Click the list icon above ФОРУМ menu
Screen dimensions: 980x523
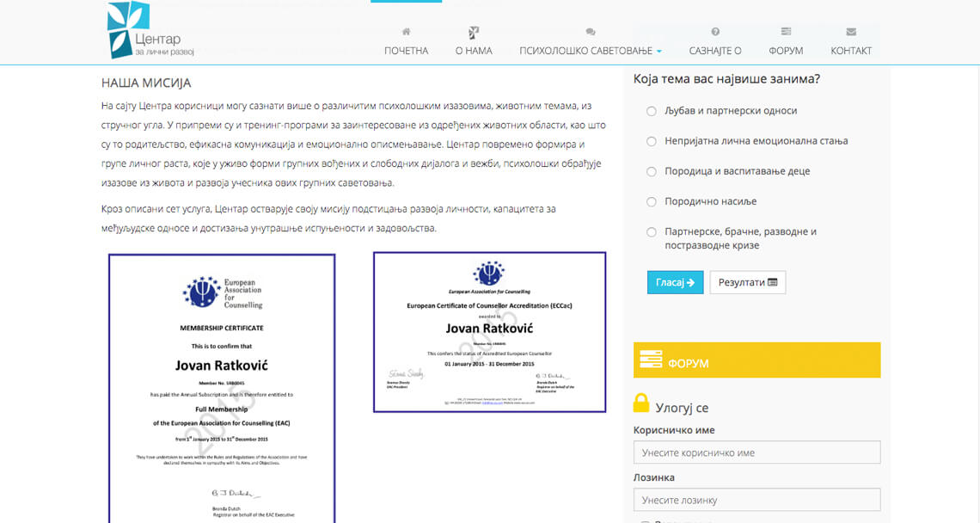786,31
